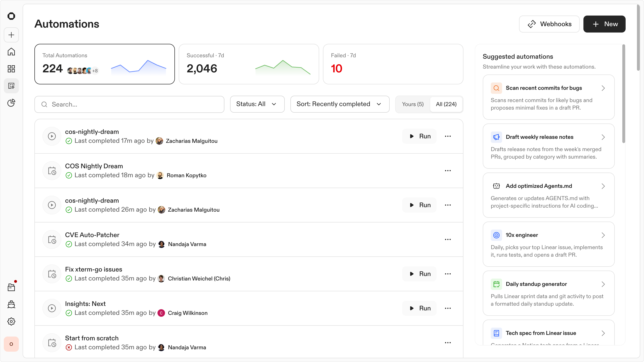The height and width of the screenshot is (362, 644).
Task: Open the Status: All dropdown
Action: pos(257,104)
